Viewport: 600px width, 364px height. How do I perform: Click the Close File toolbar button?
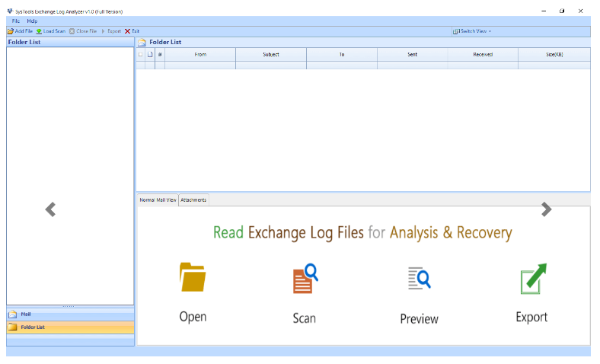(x=83, y=31)
